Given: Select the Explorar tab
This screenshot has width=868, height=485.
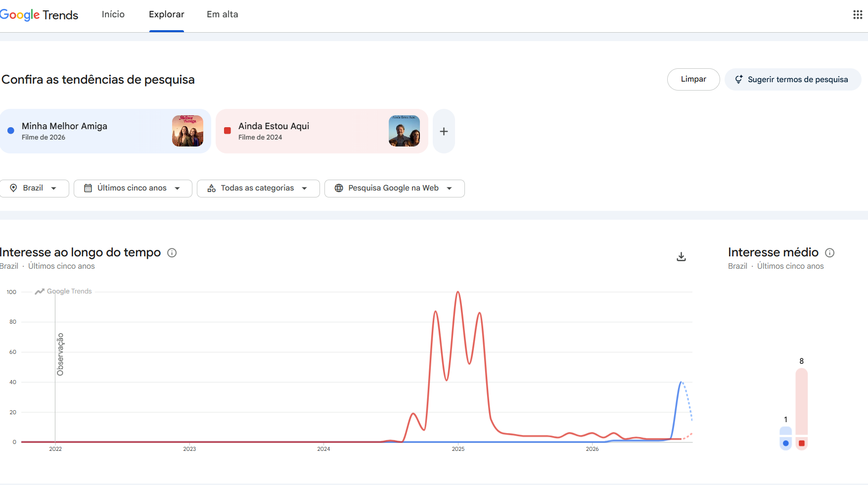Looking at the screenshot, I should point(167,14).
